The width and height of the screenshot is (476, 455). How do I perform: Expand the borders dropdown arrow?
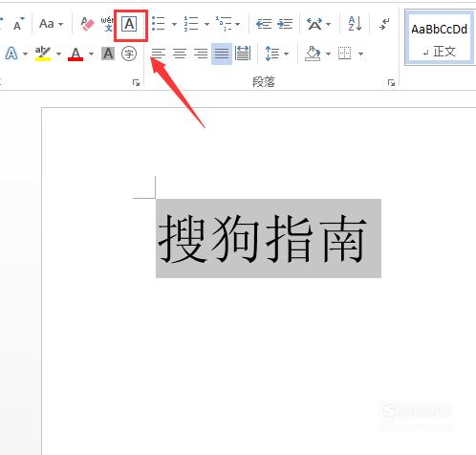point(360,54)
